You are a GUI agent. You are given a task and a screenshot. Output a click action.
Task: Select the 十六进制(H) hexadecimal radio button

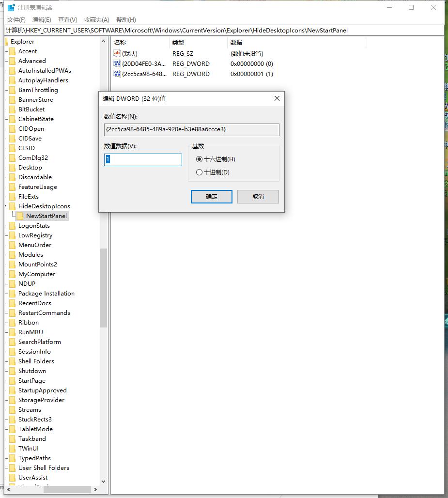point(199,159)
